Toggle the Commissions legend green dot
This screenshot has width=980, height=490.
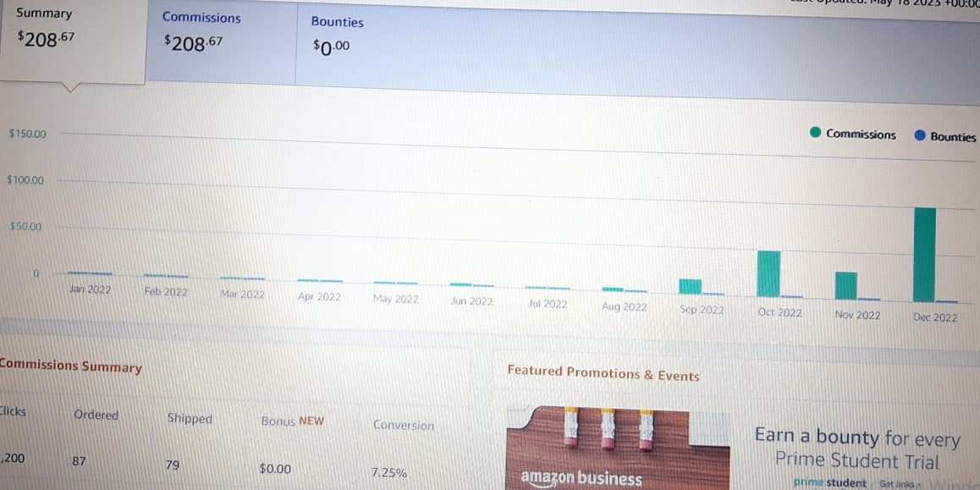(x=814, y=133)
